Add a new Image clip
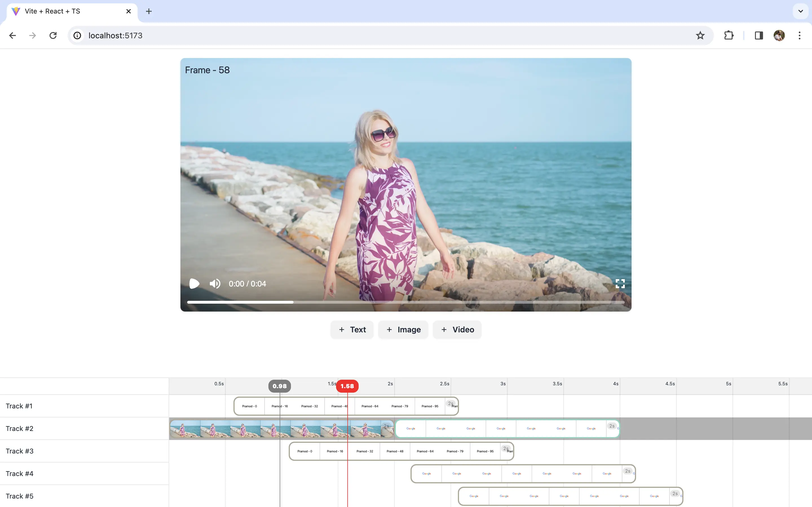 click(x=403, y=330)
